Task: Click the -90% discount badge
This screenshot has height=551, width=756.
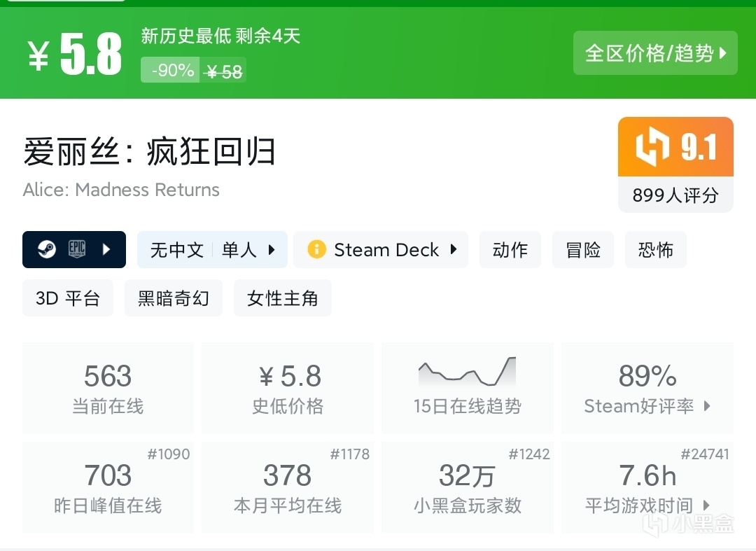Action: (169, 70)
